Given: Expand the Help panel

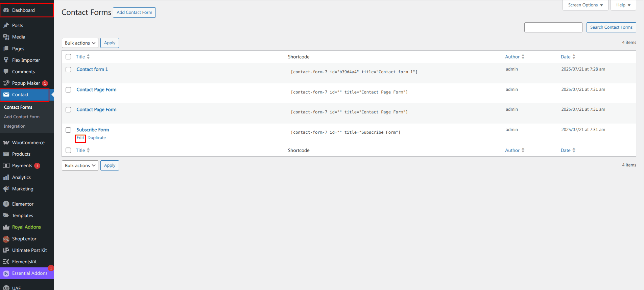Looking at the screenshot, I should 623,5.
